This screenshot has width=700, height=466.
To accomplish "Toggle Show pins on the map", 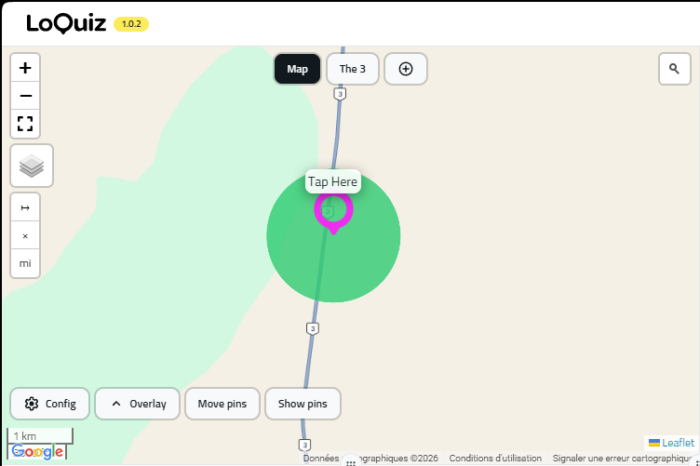I will [302, 404].
